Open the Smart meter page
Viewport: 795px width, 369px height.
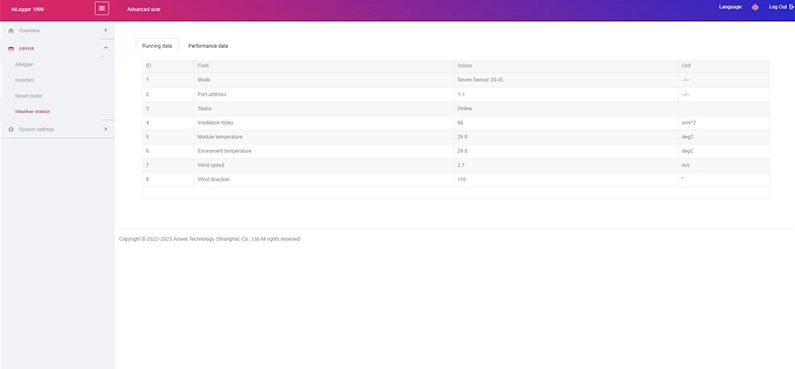28,96
